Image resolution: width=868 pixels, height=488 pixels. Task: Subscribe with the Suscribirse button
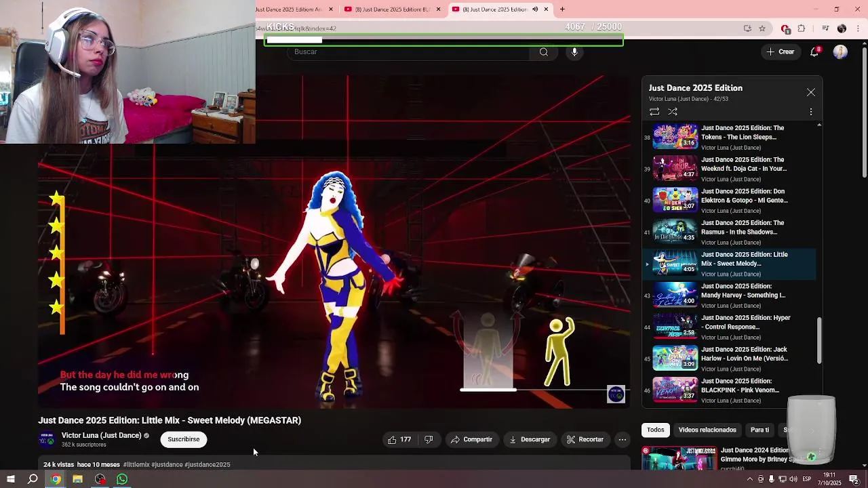(183, 439)
